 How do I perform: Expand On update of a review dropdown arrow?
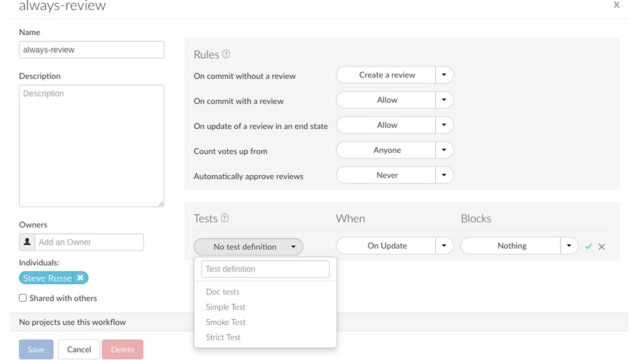[444, 125]
